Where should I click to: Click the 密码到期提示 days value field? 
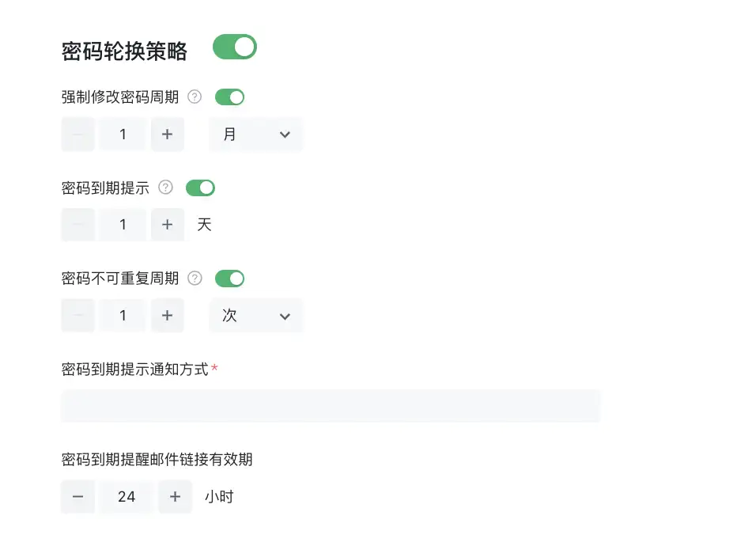point(123,224)
